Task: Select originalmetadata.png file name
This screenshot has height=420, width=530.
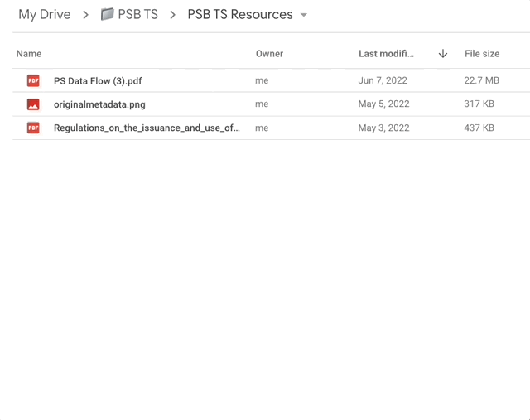Action: pyautogui.click(x=99, y=104)
